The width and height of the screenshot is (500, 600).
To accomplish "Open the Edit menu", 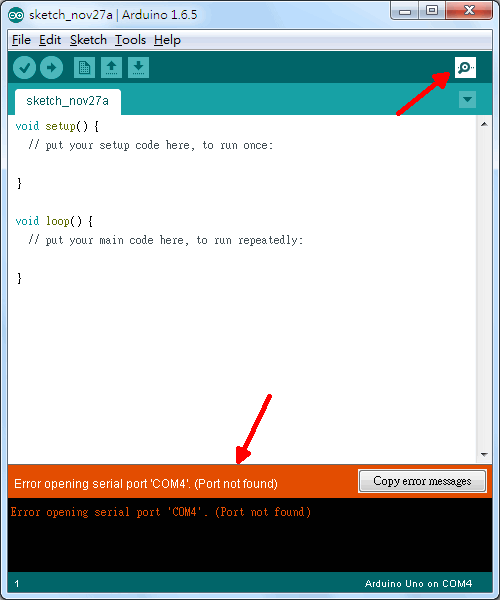I will click(50, 40).
